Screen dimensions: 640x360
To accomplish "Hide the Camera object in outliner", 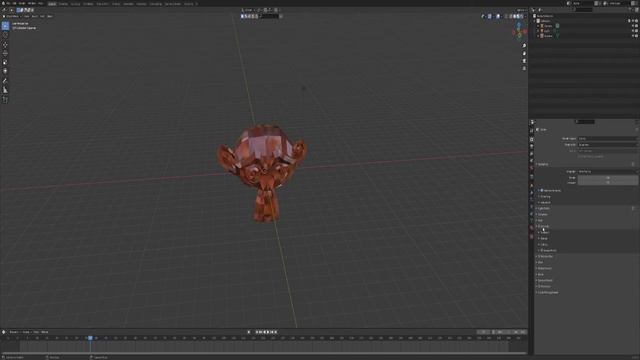I will point(633,26).
